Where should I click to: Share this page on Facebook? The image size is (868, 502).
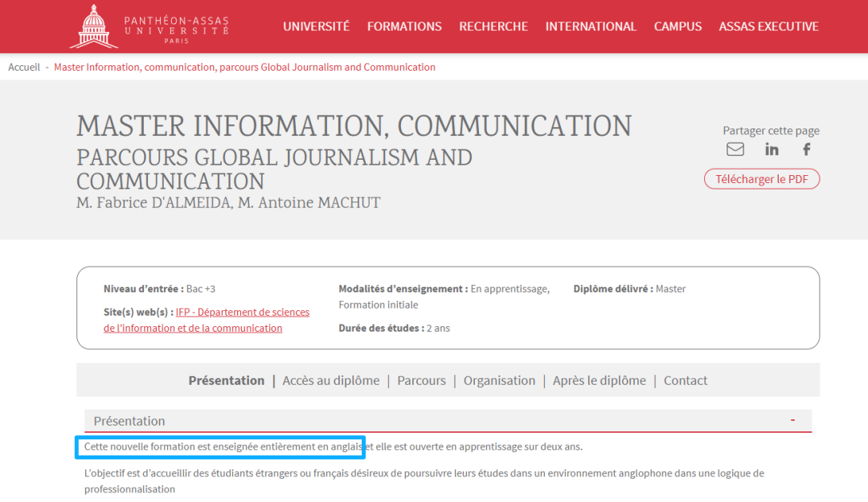807,149
